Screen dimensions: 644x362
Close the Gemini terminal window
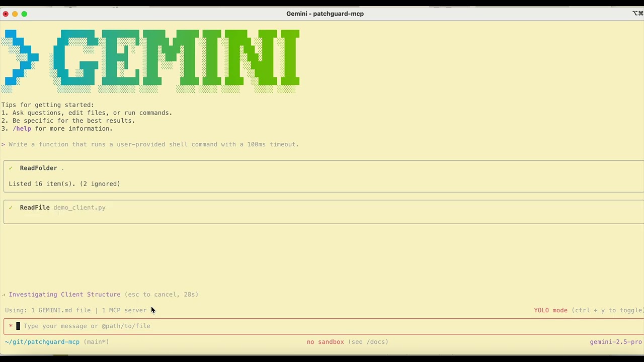click(x=6, y=14)
